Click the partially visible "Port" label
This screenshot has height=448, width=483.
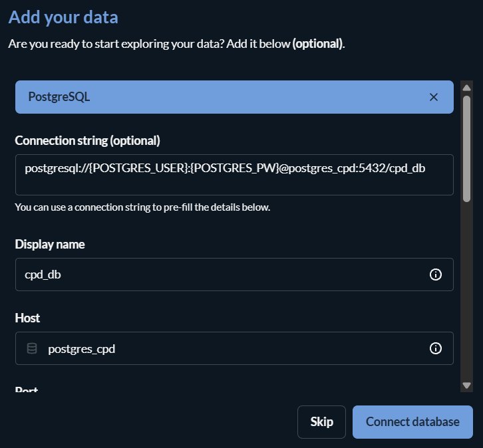tap(27, 390)
